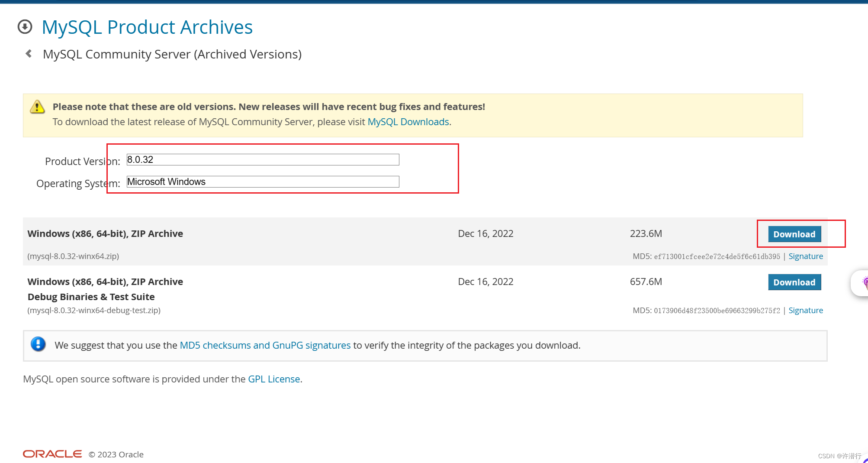Click MD5 hash 0173906d48f23500be69663299b275f2

717,311
